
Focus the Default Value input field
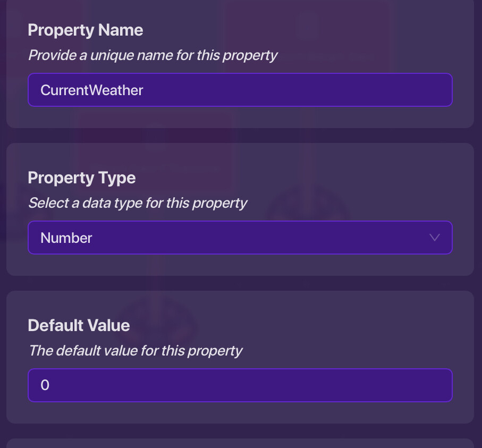pyautogui.click(x=239, y=385)
